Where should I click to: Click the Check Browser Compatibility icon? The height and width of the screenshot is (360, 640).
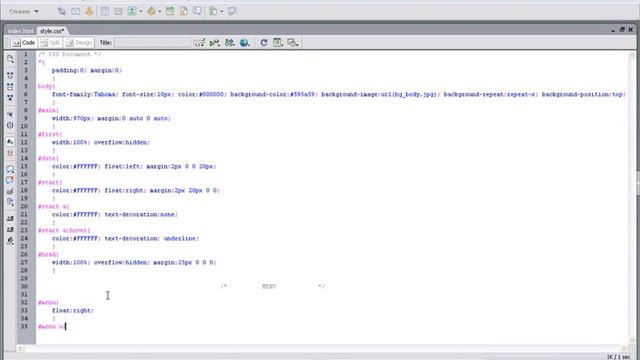[230, 42]
